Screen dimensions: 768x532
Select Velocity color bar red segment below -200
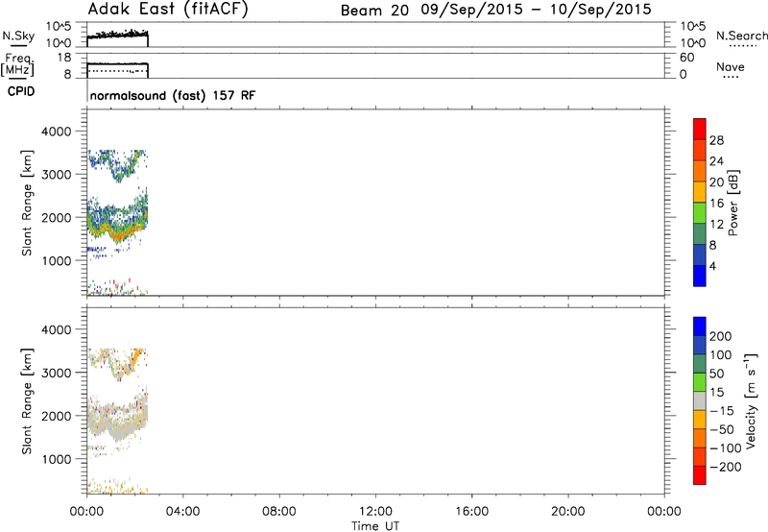point(700,475)
